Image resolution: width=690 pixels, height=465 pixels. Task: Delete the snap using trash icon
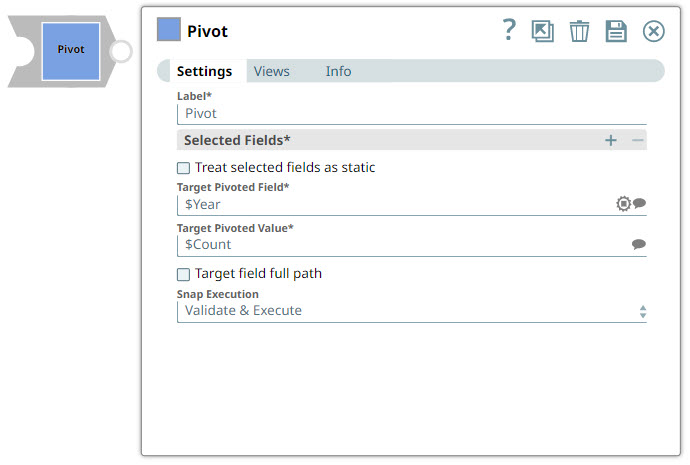579,31
